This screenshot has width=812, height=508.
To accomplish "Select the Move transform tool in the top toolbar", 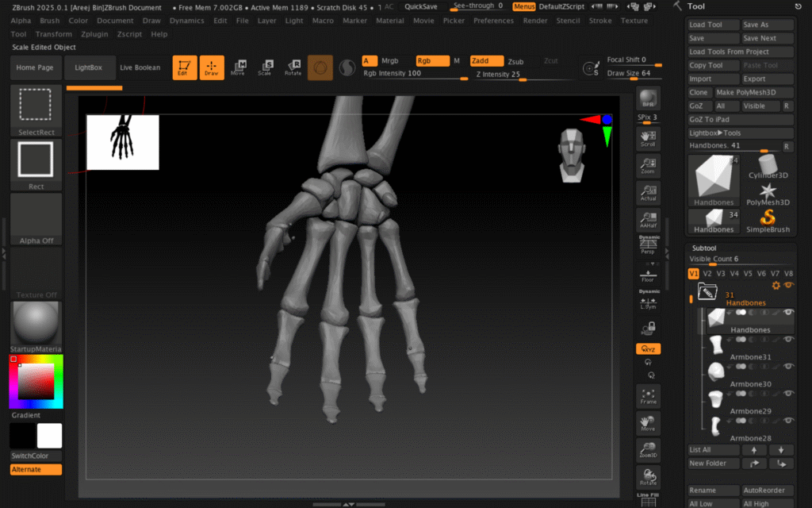I will 238,68.
